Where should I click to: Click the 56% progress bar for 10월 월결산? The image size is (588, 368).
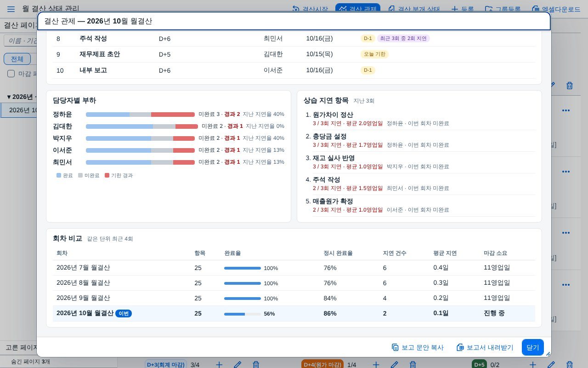tap(242, 314)
